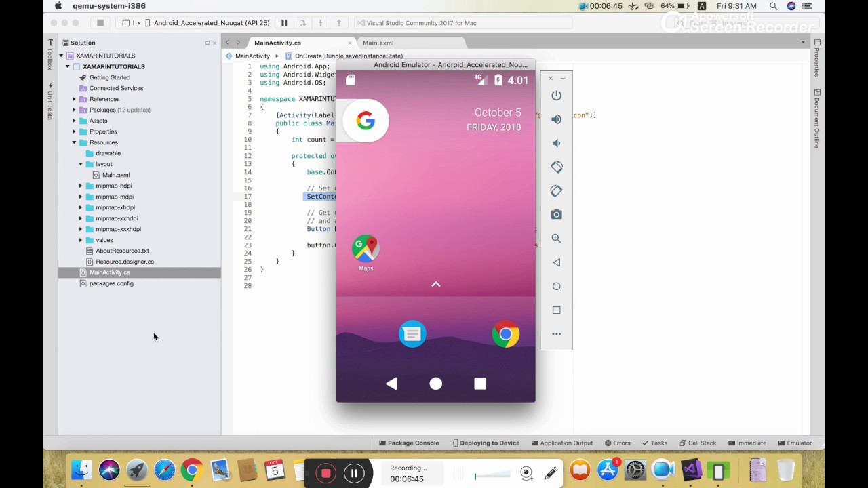Tap Android home navigation button
Viewport: 868px width, 488px height.
(435, 384)
